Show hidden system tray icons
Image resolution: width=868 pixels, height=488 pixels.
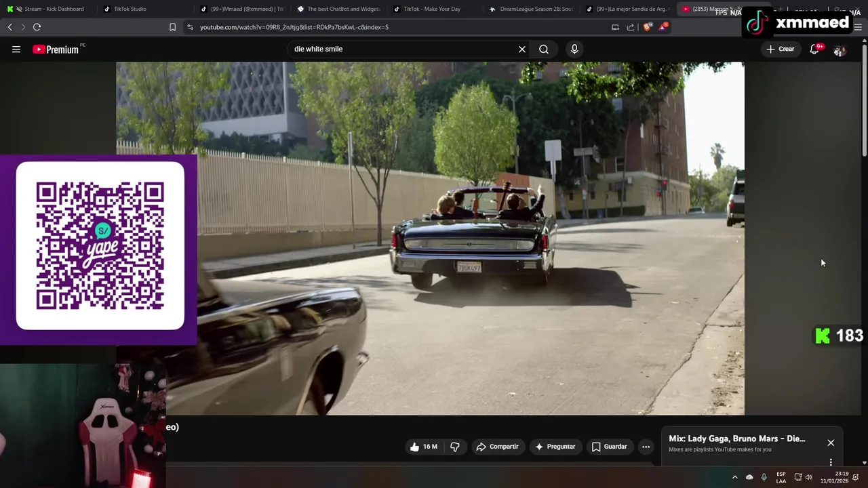[x=734, y=477]
